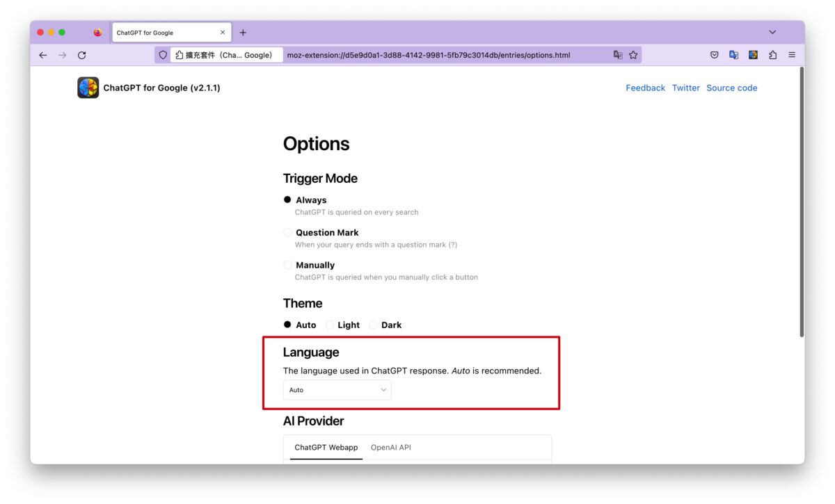Screen dimensions: 835x504
Task: Select the ChatGPT for Google browser tab
Action: point(170,32)
